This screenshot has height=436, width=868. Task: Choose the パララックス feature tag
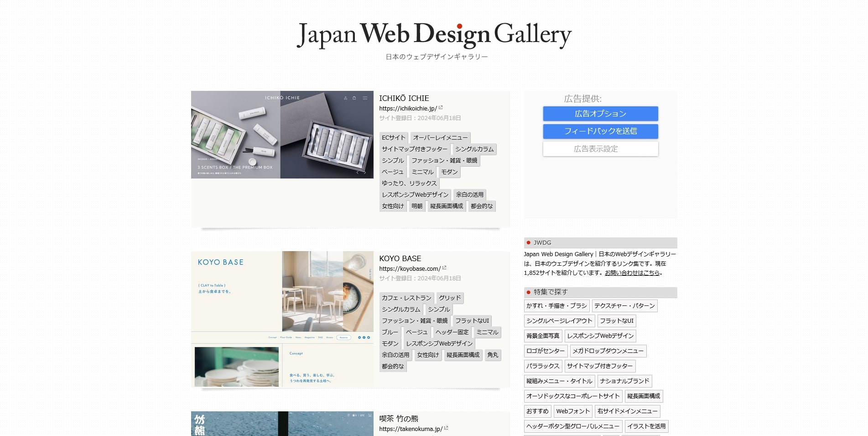pyautogui.click(x=543, y=366)
